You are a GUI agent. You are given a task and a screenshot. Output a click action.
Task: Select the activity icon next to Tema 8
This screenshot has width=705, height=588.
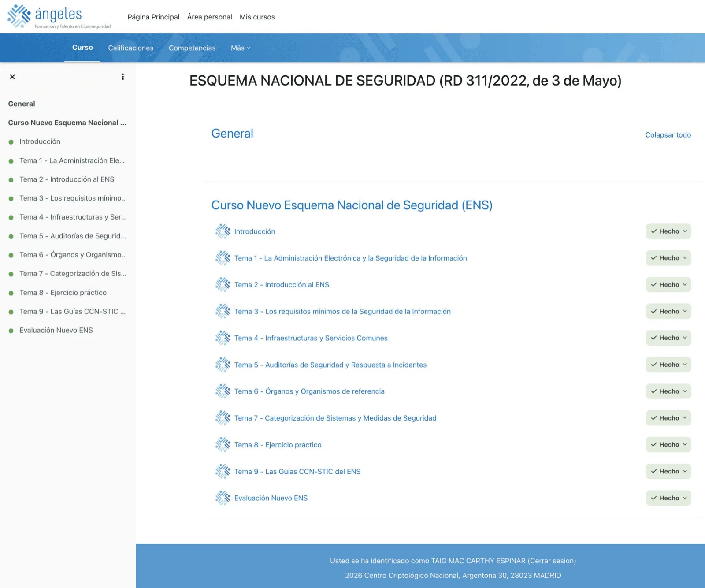pos(223,444)
